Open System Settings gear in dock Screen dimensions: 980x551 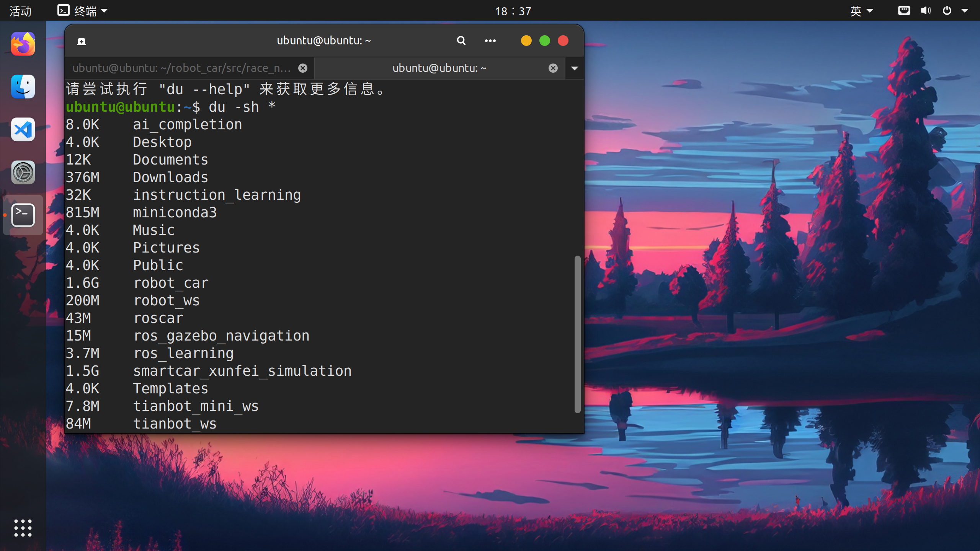pos(23,173)
